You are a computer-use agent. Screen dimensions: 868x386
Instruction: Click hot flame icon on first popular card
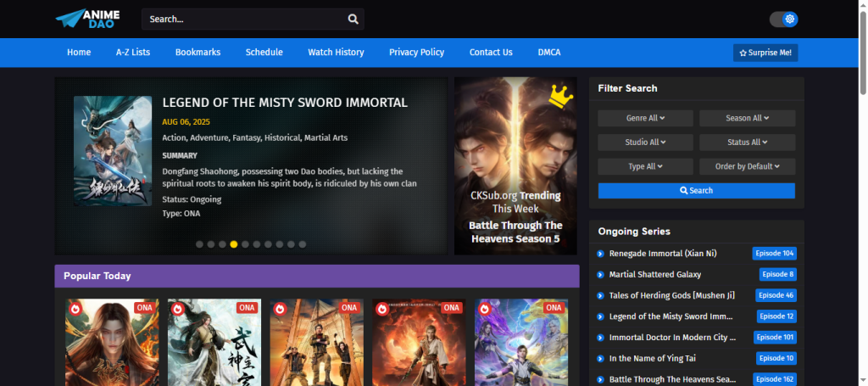click(75, 309)
